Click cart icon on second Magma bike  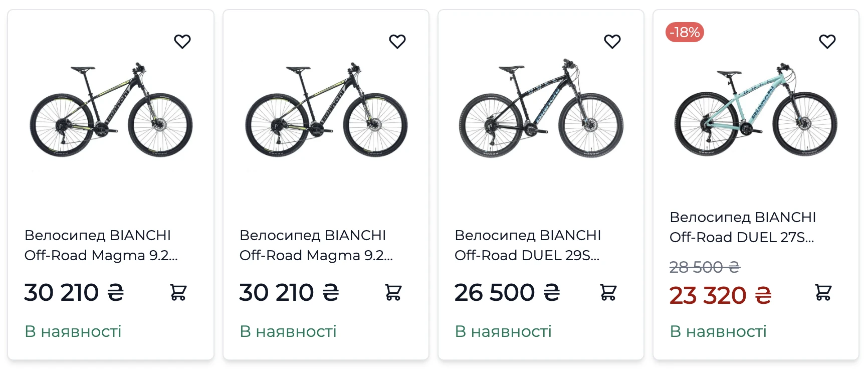tap(393, 292)
